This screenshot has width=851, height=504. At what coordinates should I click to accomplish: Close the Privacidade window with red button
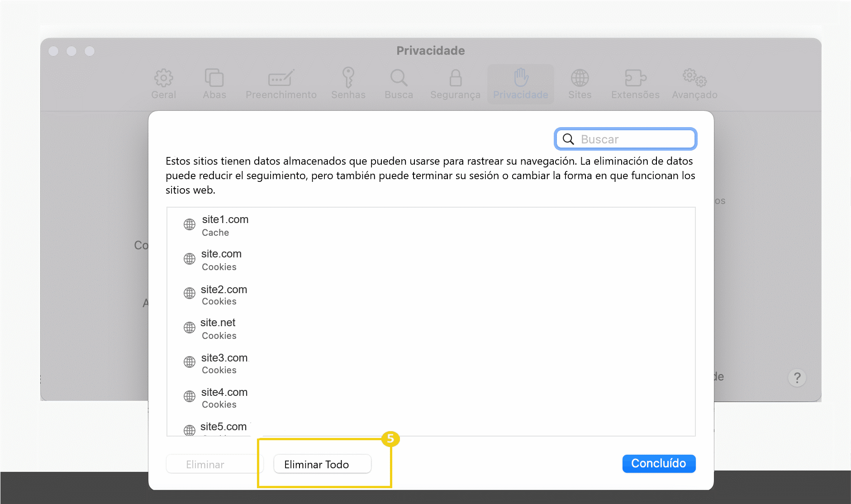click(x=53, y=51)
